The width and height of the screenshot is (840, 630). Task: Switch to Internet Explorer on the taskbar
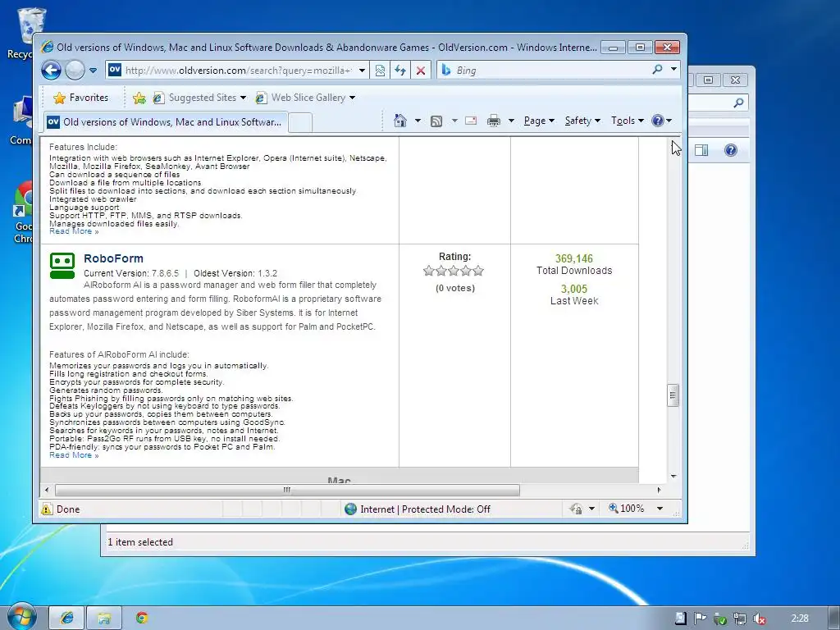pos(67,618)
